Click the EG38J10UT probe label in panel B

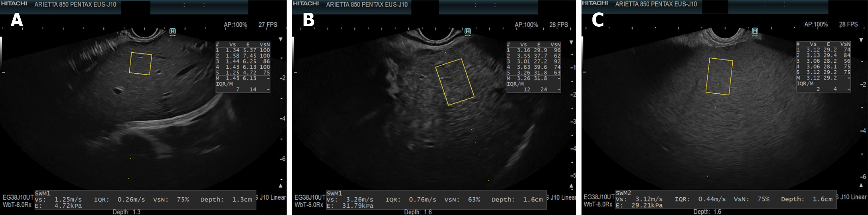click(x=310, y=197)
